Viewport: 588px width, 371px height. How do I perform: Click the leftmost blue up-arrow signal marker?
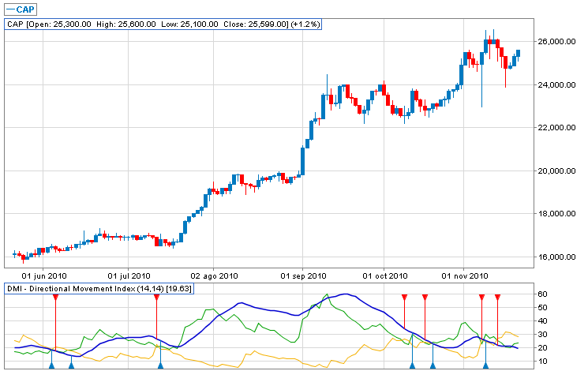tap(51, 365)
